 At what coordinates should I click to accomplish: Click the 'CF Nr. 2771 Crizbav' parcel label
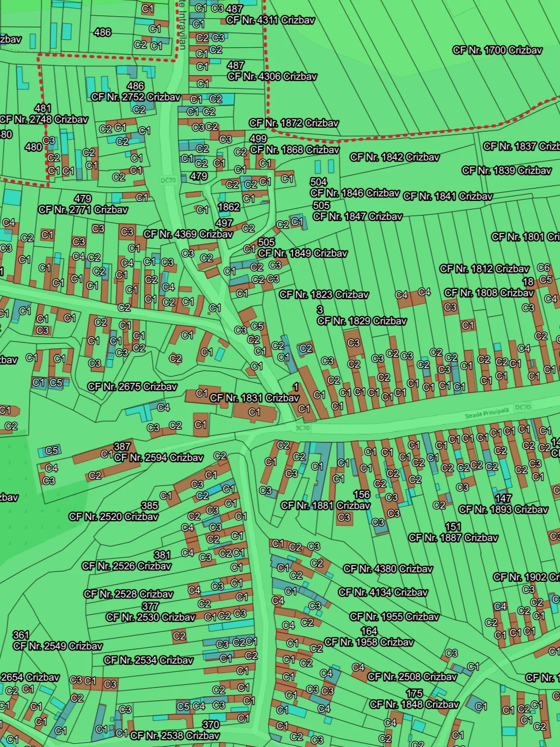tap(84, 210)
